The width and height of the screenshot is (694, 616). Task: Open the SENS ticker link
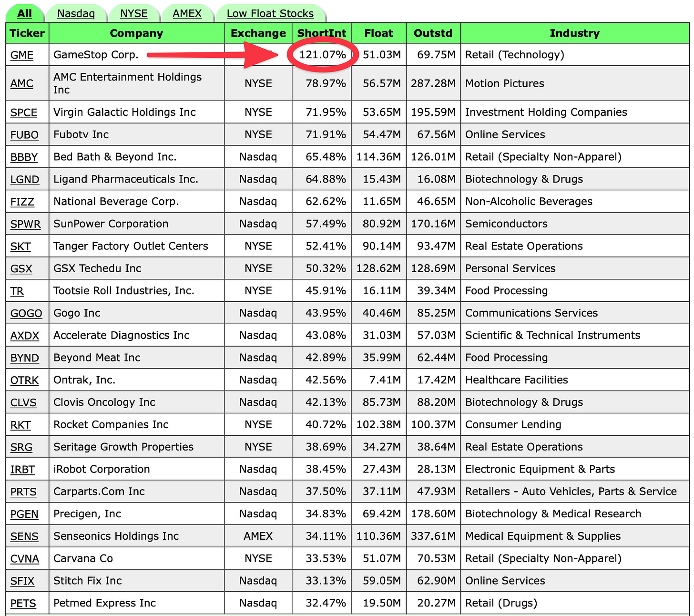(x=24, y=537)
